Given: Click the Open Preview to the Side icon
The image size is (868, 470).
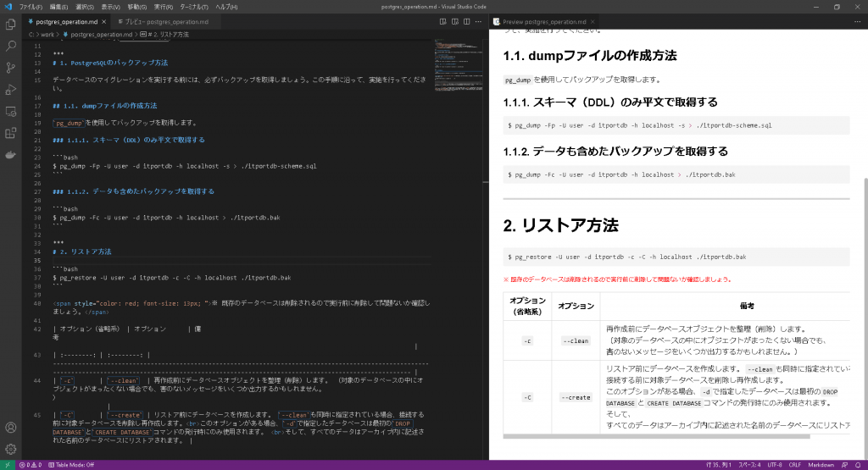Looking at the screenshot, I should [x=442, y=21].
